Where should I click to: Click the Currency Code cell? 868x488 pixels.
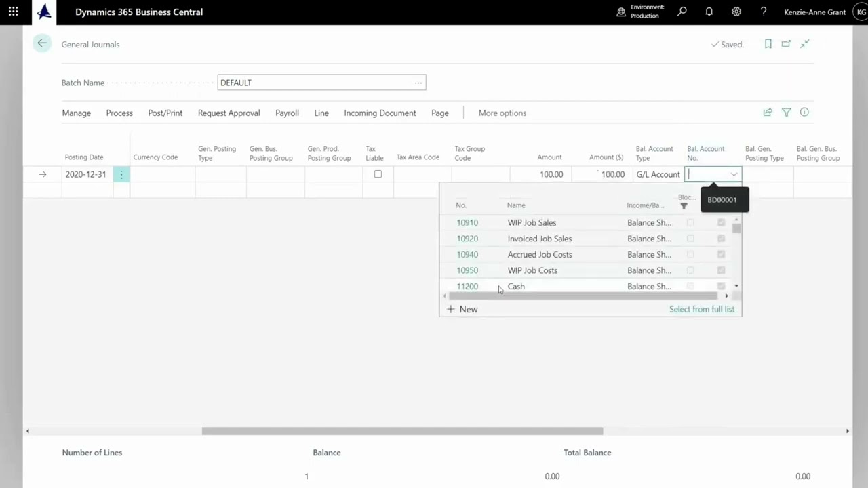coord(162,174)
